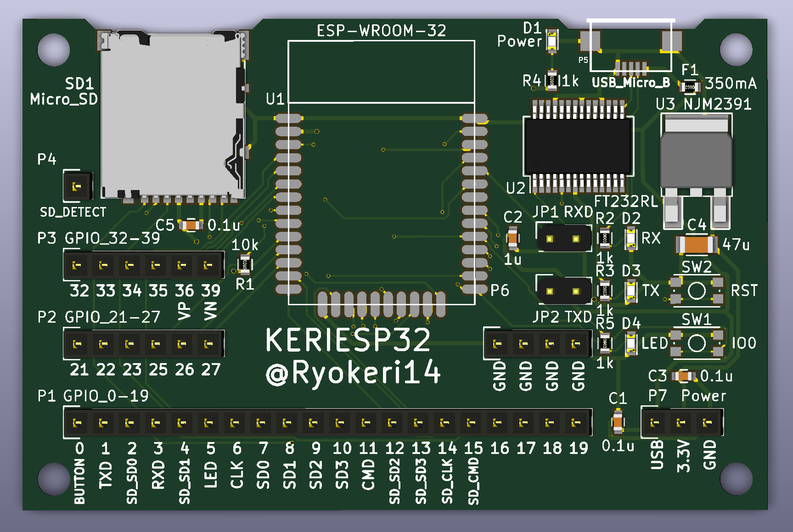This screenshot has width=793, height=532.
Task: Select the D4 LED component
Action: tap(631, 343)
